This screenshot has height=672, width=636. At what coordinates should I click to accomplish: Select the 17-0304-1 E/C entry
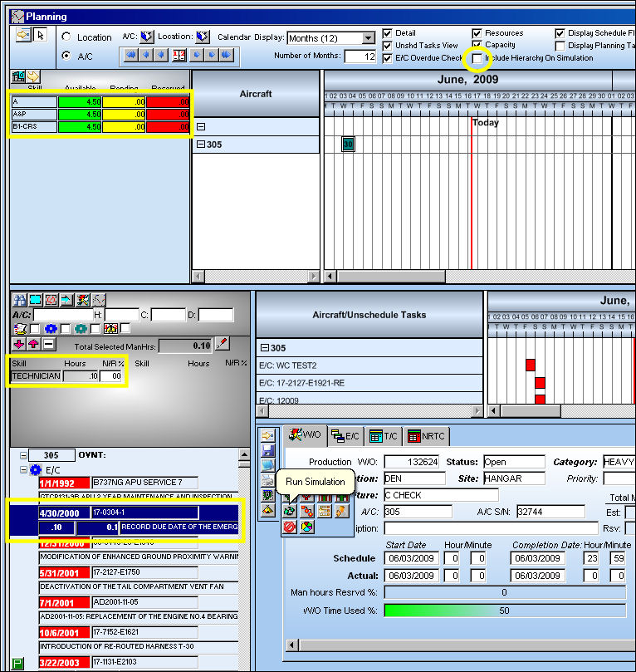click(x=144, y=513)
